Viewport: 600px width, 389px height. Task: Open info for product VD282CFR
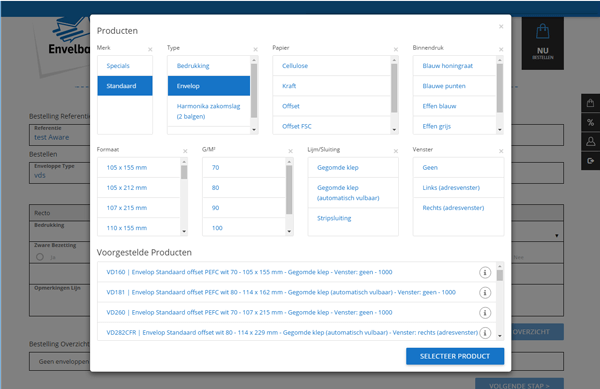click(485, 333)
